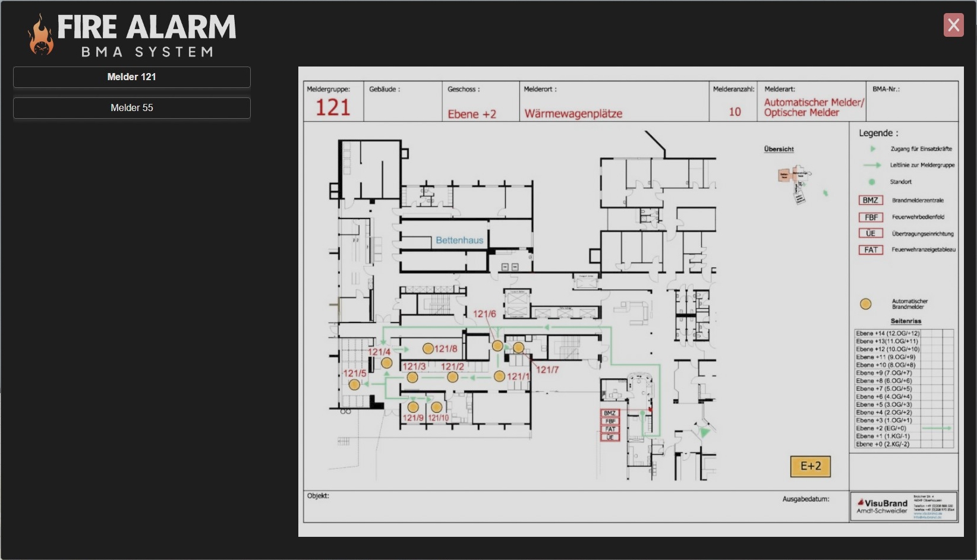
Task: Click the yellow E+2 level badge
Action: pyautogui.click(x=810, y=467)
